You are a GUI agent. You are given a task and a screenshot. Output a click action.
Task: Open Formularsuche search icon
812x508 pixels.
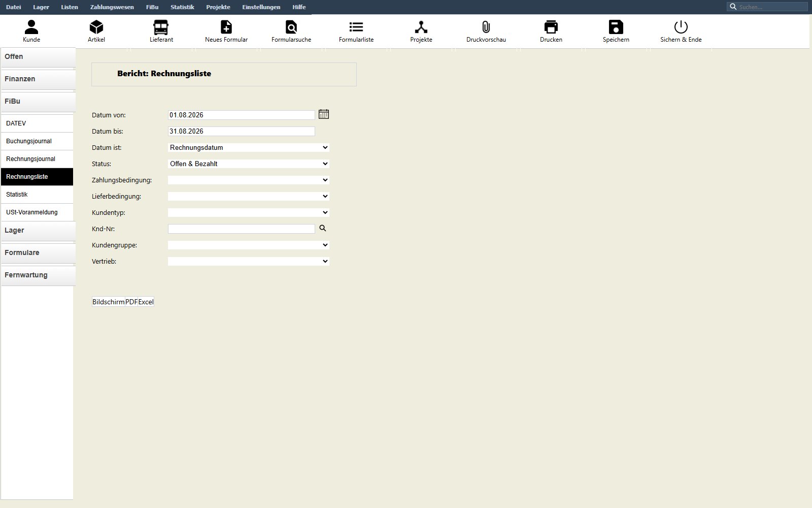pyautogui.click(x=291, y=27)
